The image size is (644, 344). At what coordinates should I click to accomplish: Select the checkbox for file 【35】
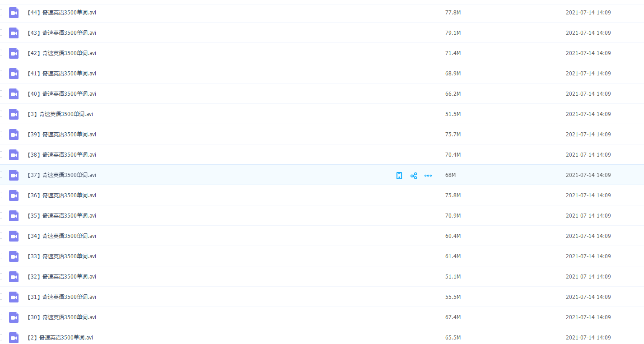[0, 216]
